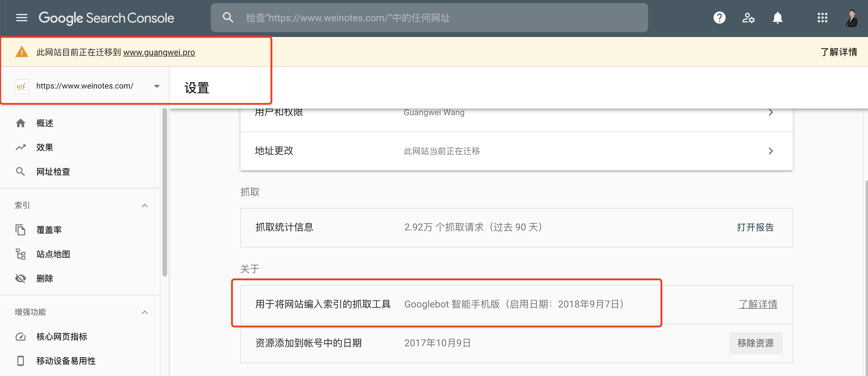The height and width of the screenshot is (376, 868).
Task: Click the 覆盖率 pages icon
Action: point(21,230)
